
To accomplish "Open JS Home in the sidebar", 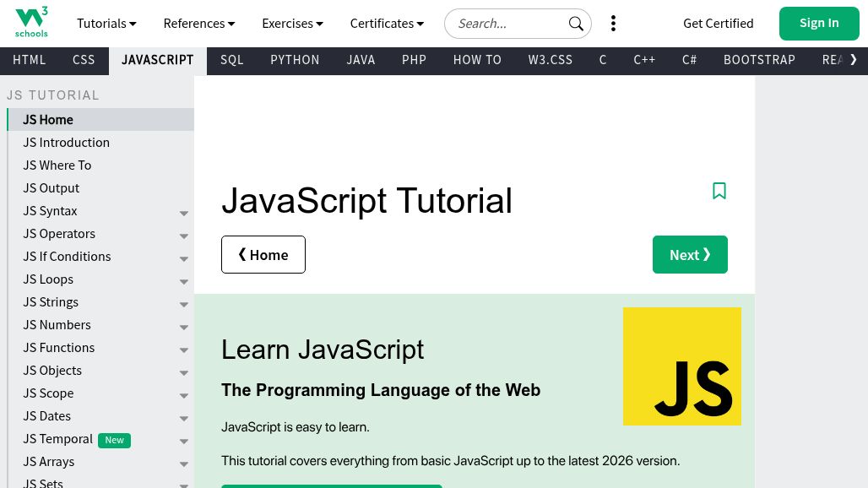I will click(100, 120).
